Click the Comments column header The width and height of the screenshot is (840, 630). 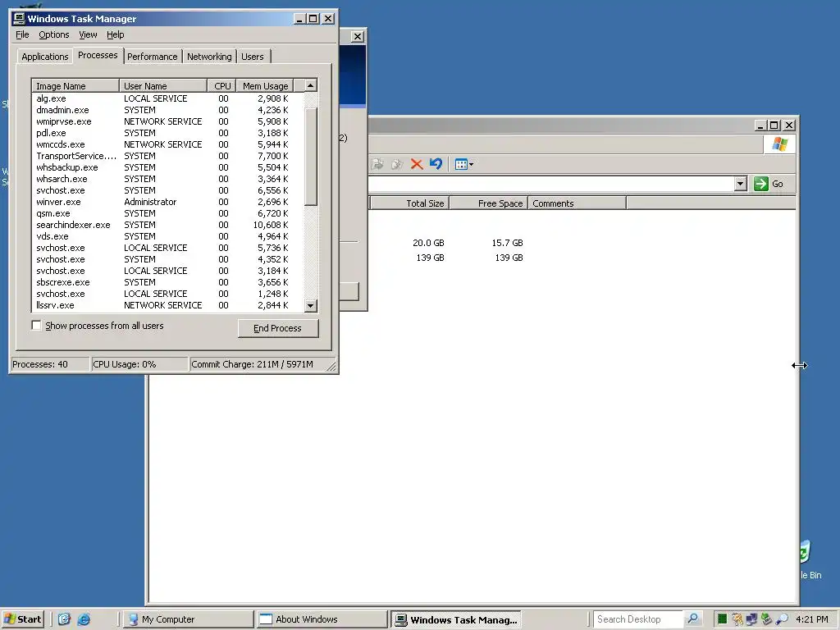point(577,203)
